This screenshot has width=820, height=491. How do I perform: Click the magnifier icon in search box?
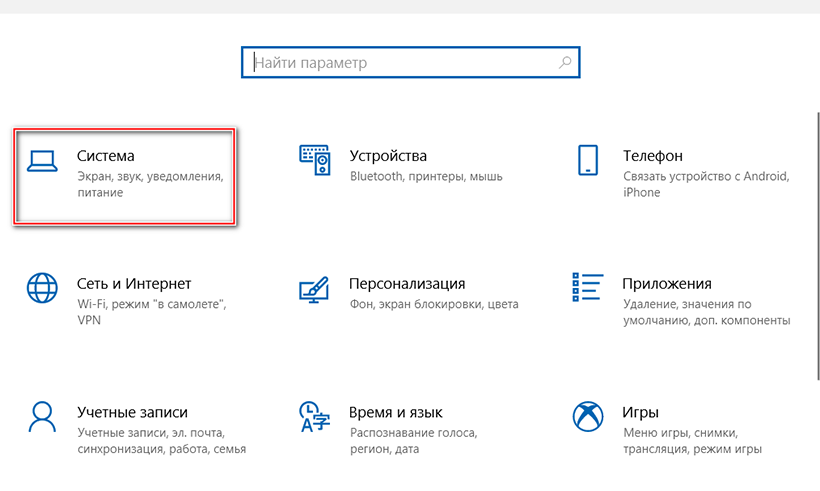tap(565, 63)
